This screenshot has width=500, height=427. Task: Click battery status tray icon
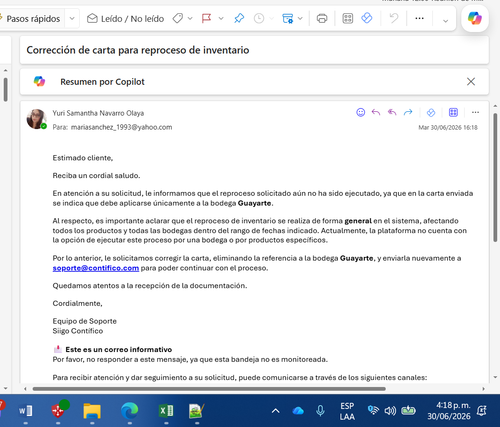(408, 410)
